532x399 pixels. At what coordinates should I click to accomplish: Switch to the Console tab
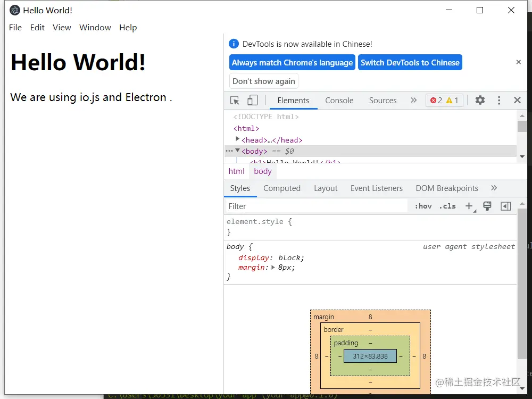tap(339, 101)
